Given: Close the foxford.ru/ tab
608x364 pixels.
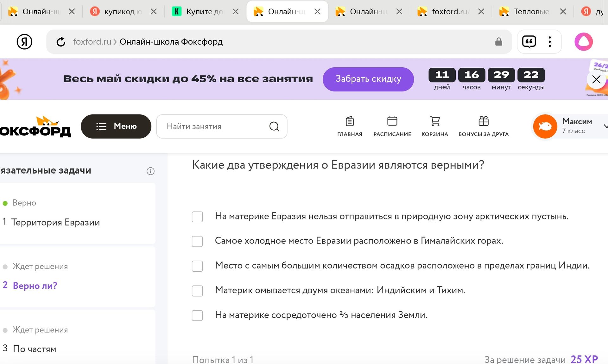Looking at the screenshot, I should tap(481, 12).
